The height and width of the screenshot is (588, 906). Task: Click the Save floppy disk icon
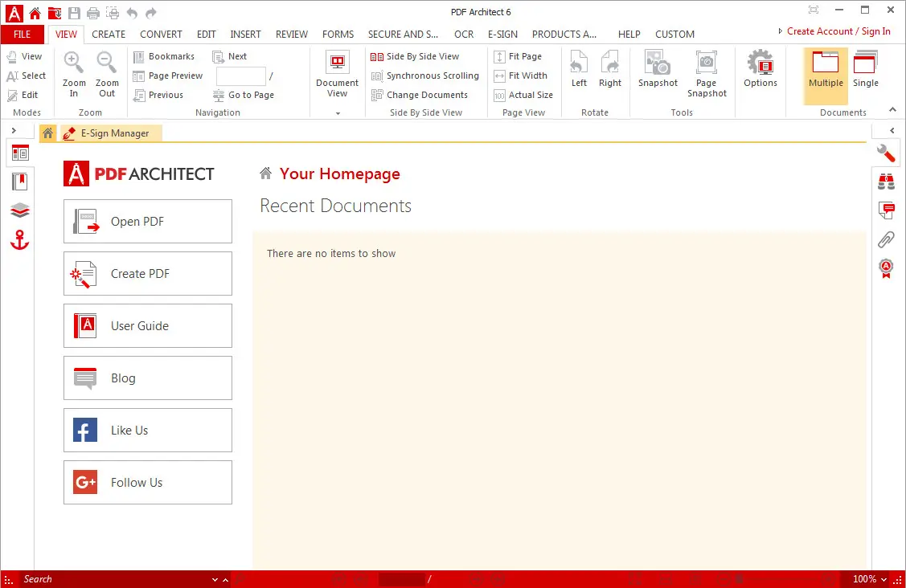74,13
